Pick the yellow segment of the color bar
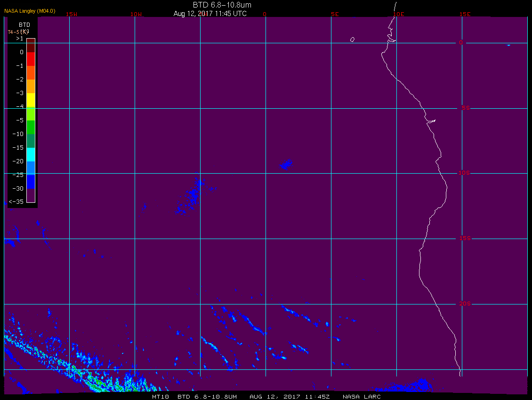 point(31,100)
